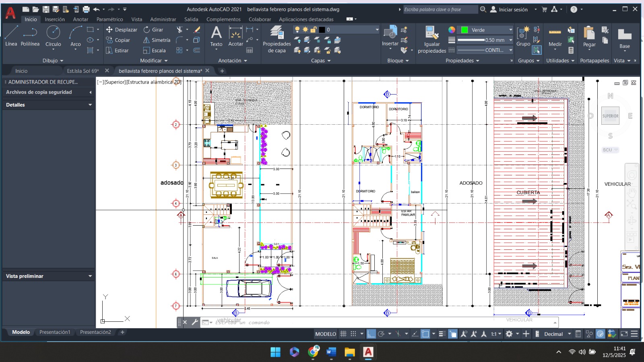Image resolution: width=644 pixels, height=362 pixels.
Task: Click the green color swatch
Action: click(x=464, y=30)
